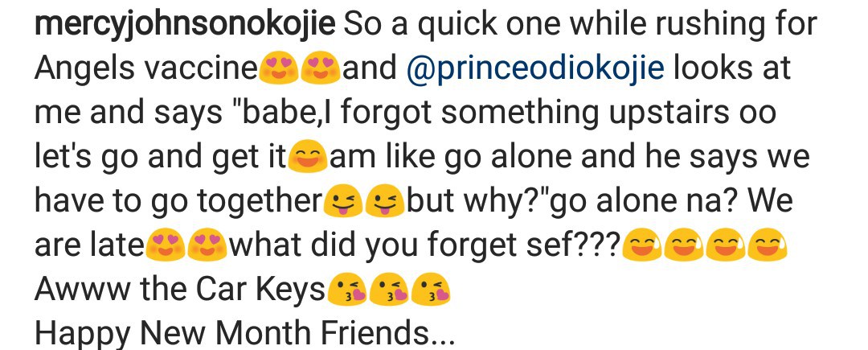Click last grinning emoji after "sef???"
Image resolution: width=868 pixels, height=350 pixels.
pos(767,245)
